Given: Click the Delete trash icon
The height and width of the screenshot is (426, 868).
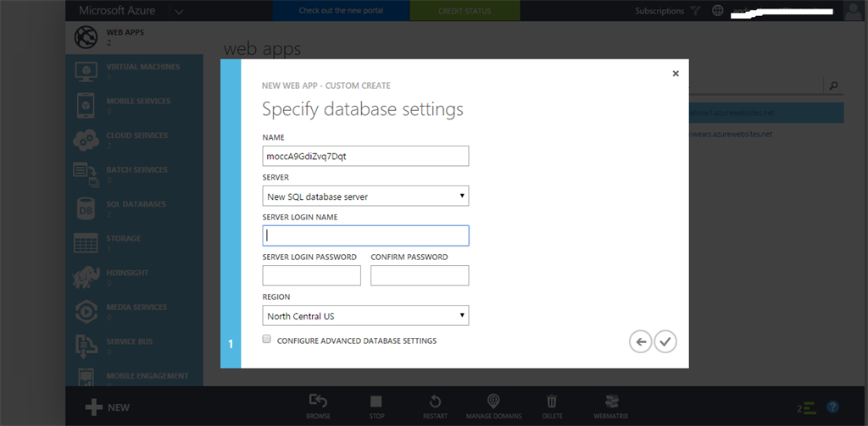Looking at the screenshot, I should click(552, 401).
